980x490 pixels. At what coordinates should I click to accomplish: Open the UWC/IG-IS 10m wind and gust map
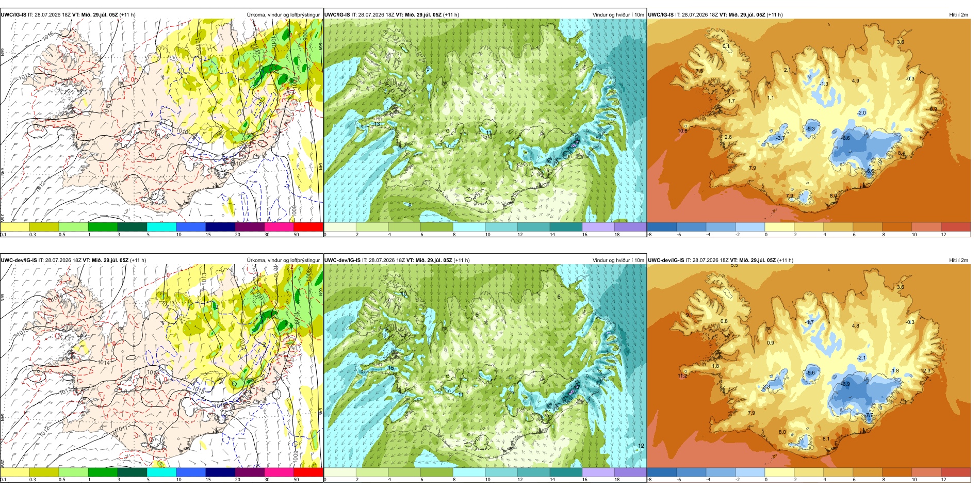(x=485, y=121)
